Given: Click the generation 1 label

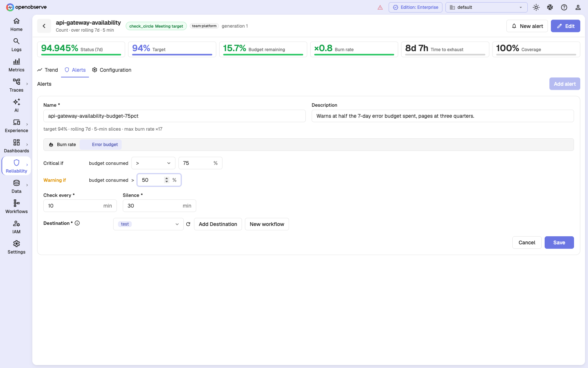Looking at the screenshot, I should pyautogui.click(x=235, y=26).
